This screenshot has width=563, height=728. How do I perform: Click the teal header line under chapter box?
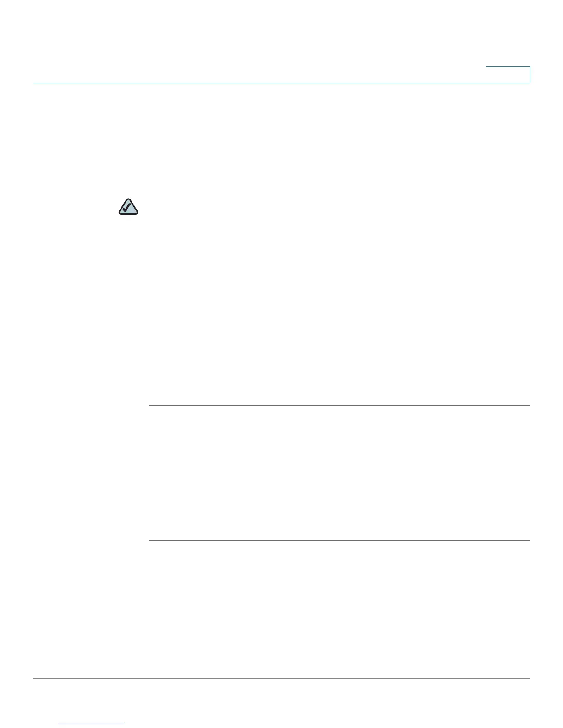click(x=281, y=83)
